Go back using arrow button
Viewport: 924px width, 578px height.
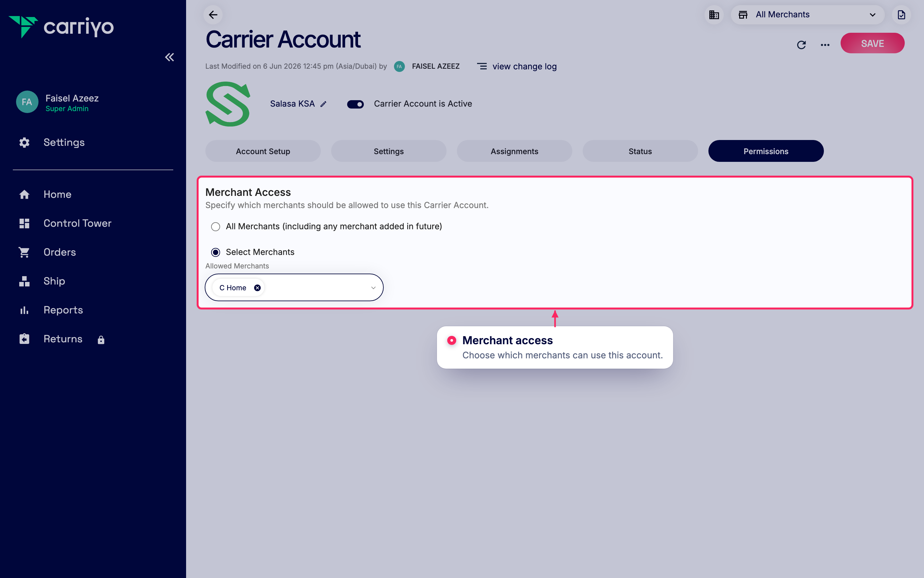point(213,15)
